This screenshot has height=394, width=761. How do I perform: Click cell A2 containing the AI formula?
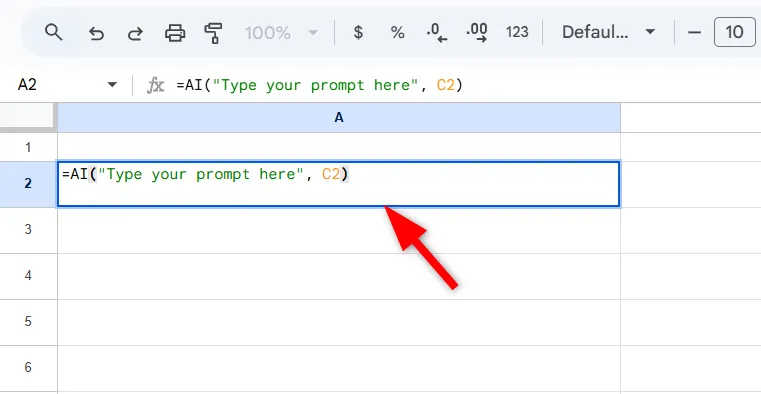click(339, 184)
